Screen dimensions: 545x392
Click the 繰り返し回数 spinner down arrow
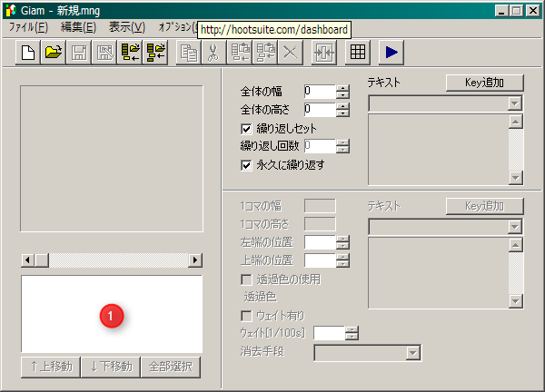[342, 150]
